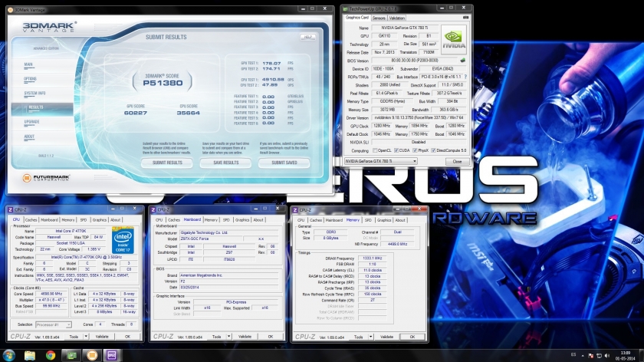
Task: Open the Graphics tab in the CPU-Z Mainboard window
Action: click(x=242, y=220)
